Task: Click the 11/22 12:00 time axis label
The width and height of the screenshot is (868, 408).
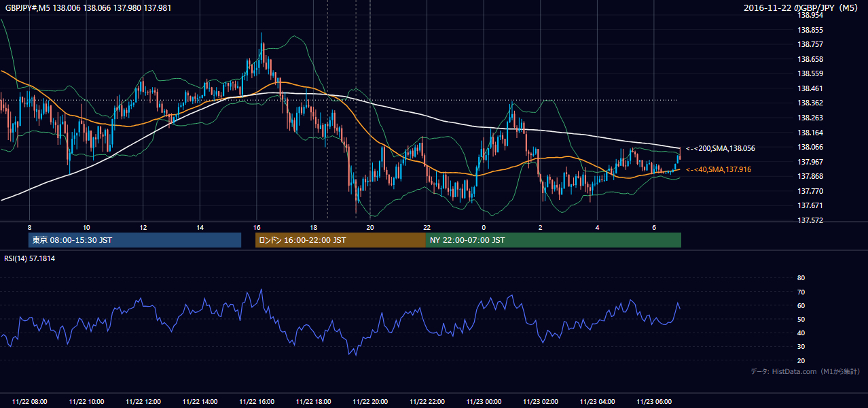Action: pyautogui.click(x=143, y=402)
